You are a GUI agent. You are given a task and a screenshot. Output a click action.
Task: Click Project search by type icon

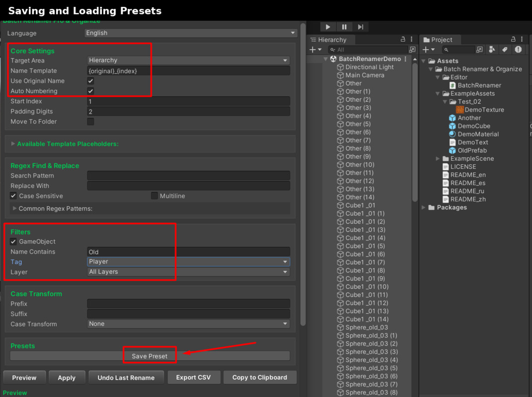tap(479, 50)
